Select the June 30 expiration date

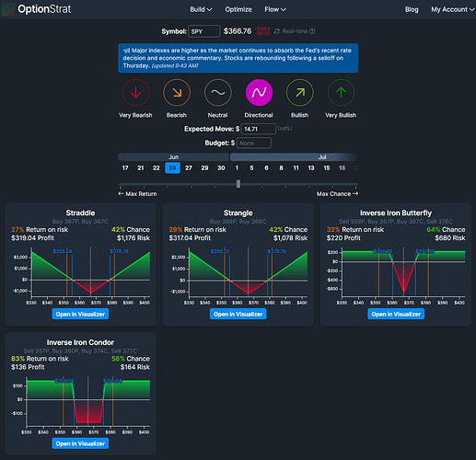pos(221,168)
